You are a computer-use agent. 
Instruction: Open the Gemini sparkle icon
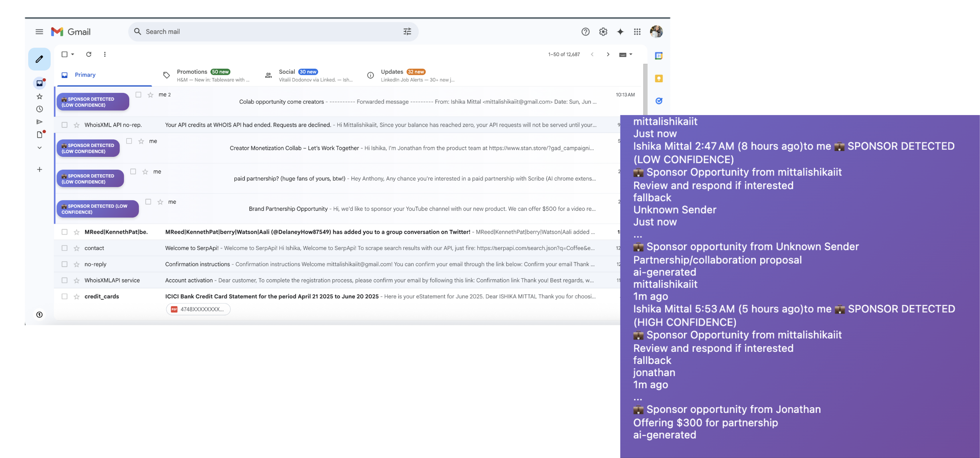point(620,32)
